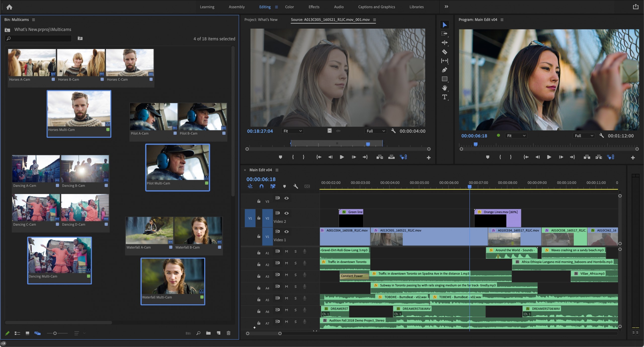The image size is (644, 347).
Task: Click bin thumbnail zoom slider handle
Action: tap(55, 333)
